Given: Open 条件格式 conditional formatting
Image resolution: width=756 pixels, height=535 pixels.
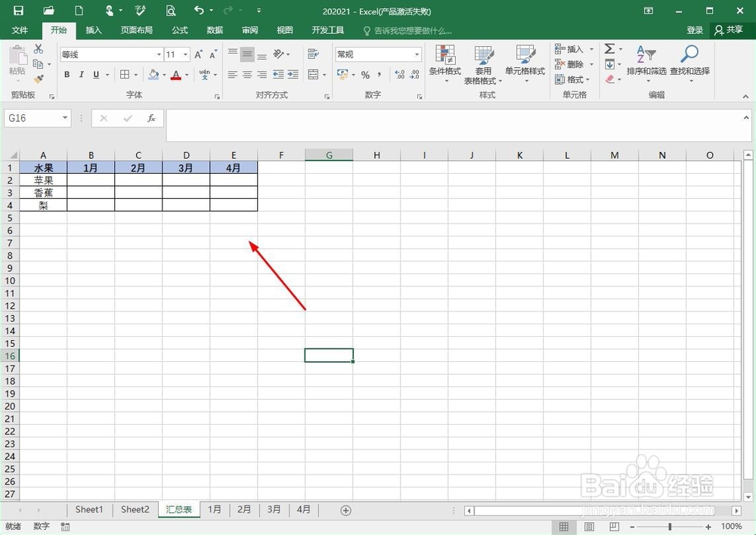Looking at the screenshot, I should tap(445, 63).
